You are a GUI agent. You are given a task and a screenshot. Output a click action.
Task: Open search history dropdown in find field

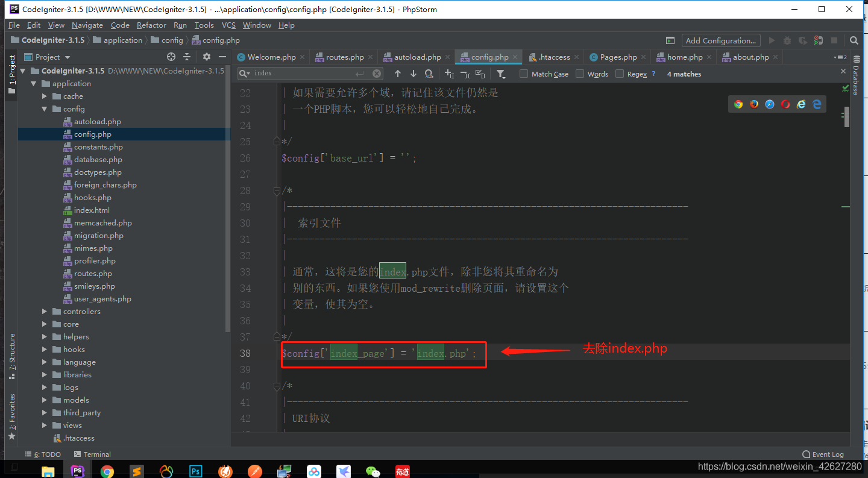tap(245, 74)
